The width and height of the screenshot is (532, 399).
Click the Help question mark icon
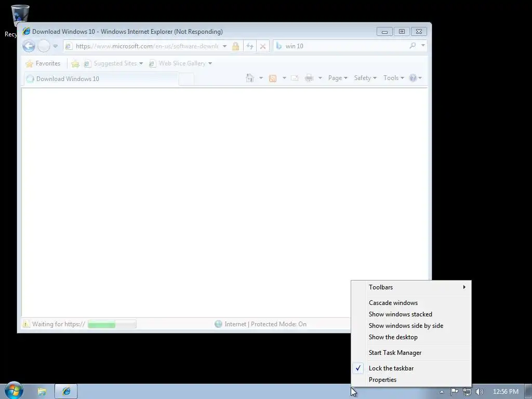[x=413, y=78]
